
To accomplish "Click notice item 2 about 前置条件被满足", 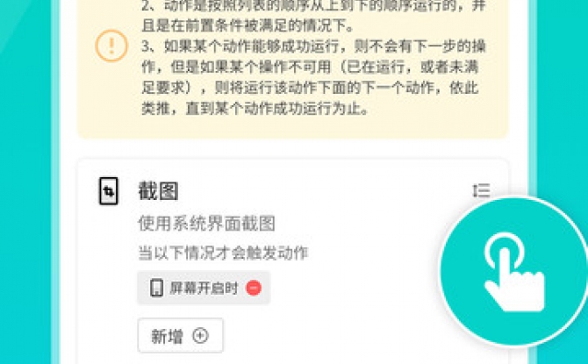I will point(313,16).
